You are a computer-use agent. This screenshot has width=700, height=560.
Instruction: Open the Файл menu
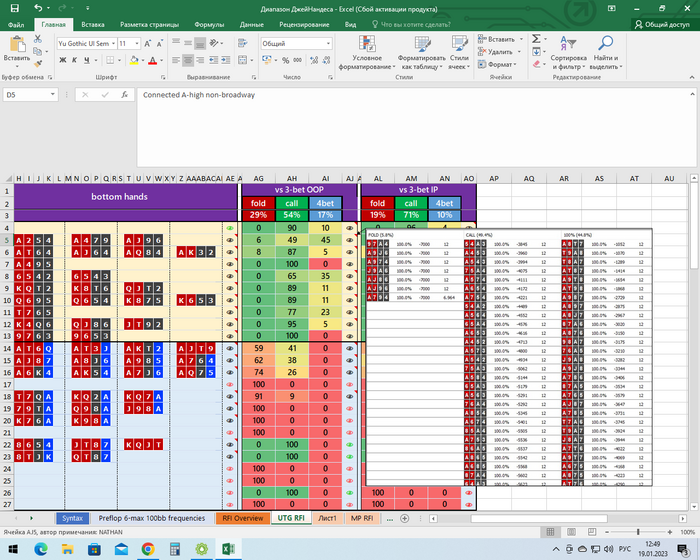pos(16,25)
